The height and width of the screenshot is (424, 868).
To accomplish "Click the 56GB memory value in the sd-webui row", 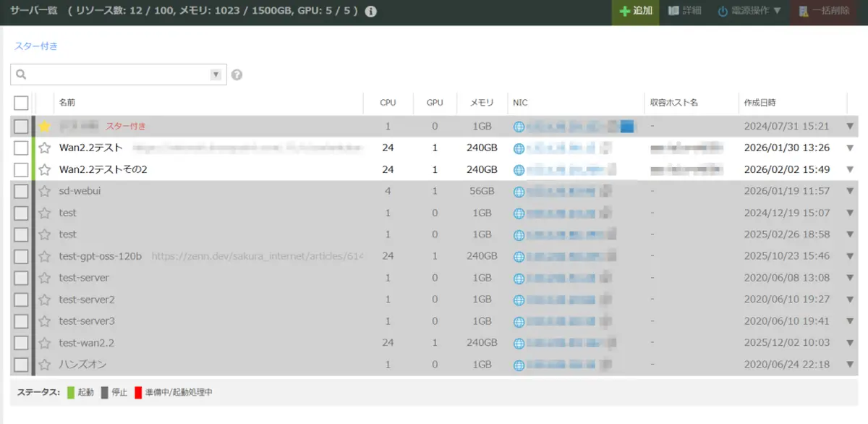I will [480, 192].
